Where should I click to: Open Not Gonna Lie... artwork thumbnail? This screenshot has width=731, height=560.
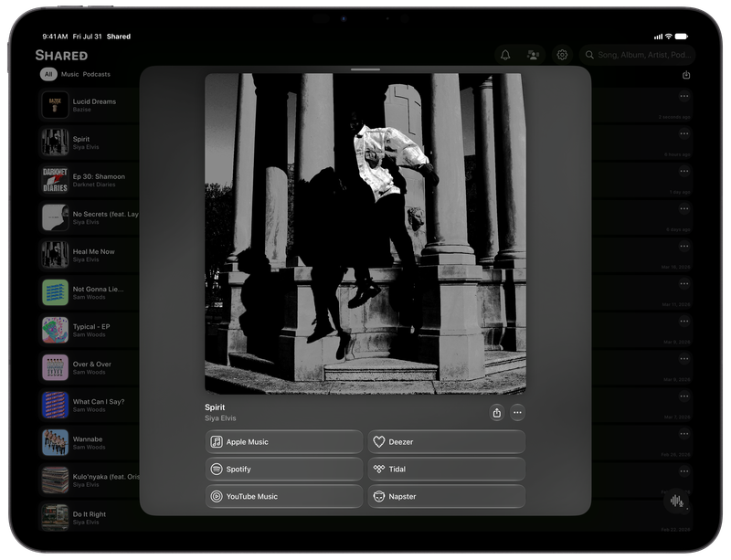[55, 292]
